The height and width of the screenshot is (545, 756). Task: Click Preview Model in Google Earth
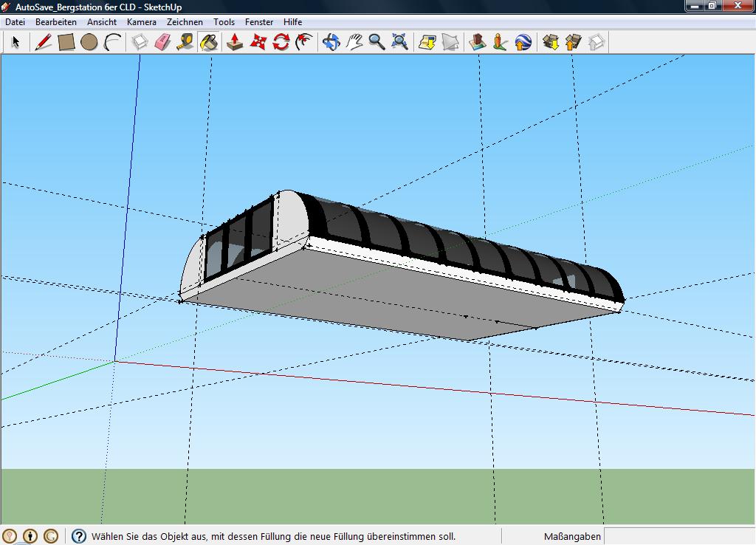click(x=523, y=42)
